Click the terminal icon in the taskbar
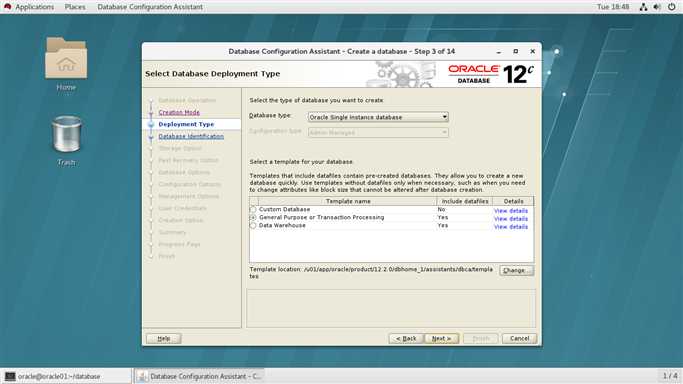 (10, 376)
